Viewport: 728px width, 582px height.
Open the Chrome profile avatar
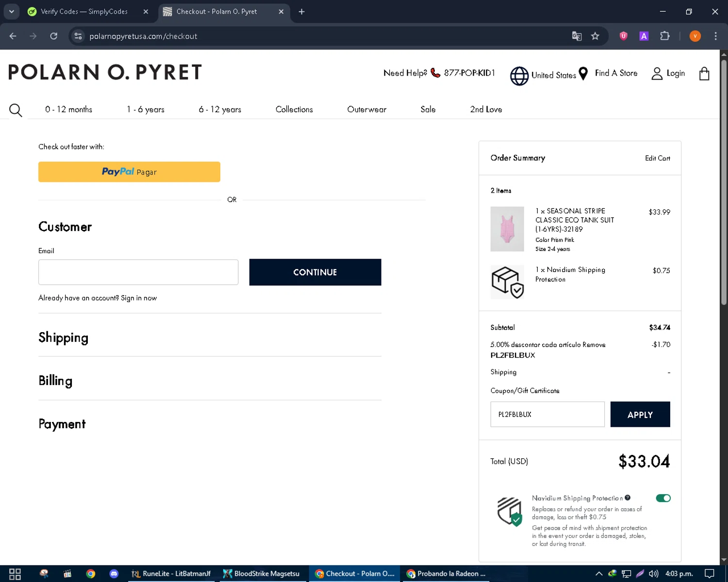pyautogui.click(x=695, y=36)
